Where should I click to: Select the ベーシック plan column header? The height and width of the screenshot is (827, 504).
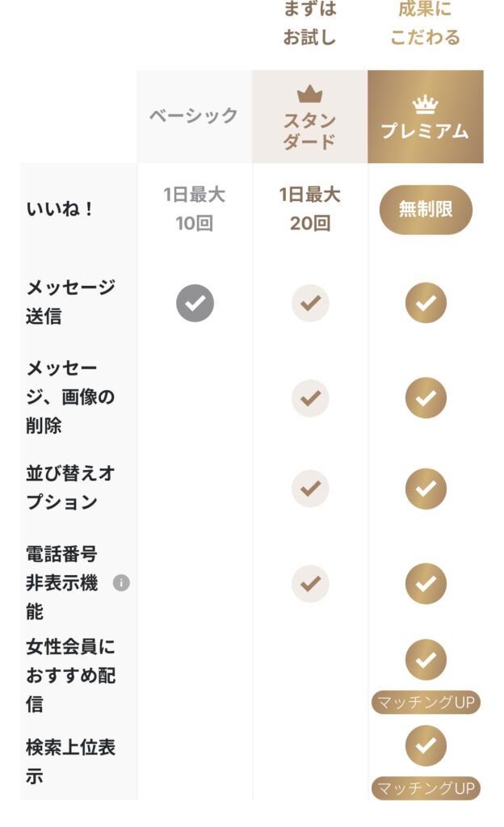pyautogui.click(x=194, y=115)
